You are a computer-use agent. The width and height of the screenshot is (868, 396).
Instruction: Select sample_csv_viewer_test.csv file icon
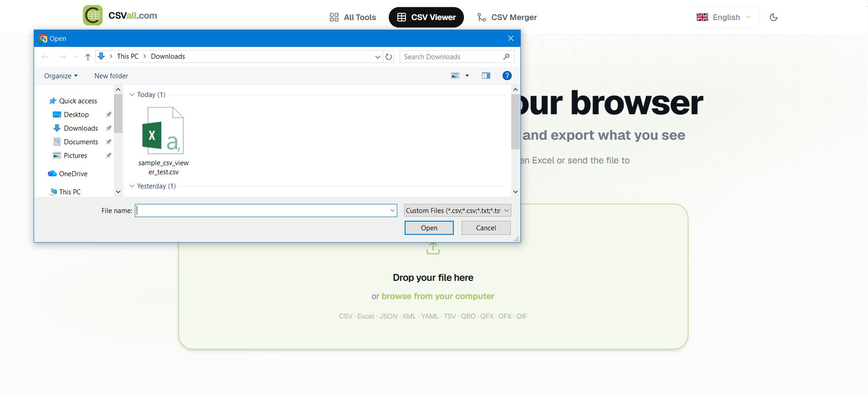point(163,131)
